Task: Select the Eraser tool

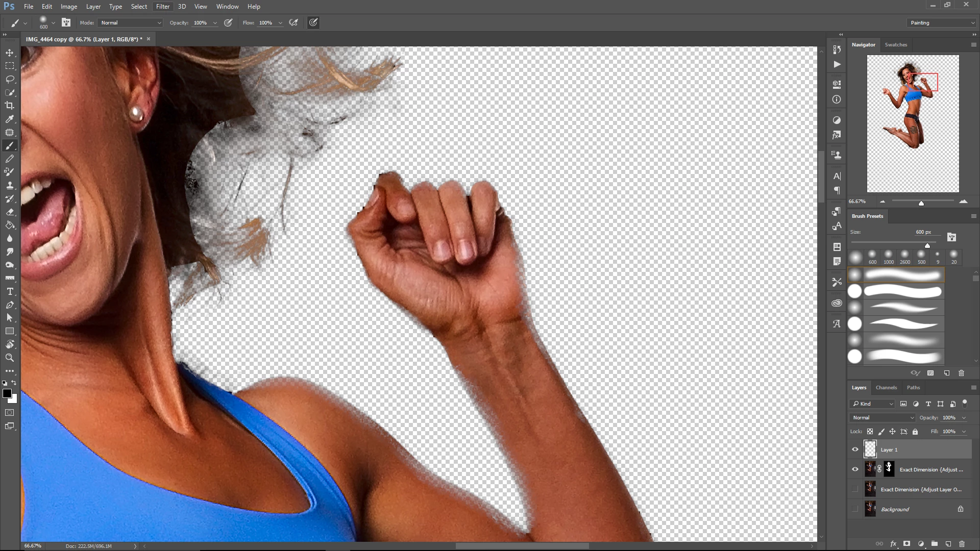Action: tap(10, 212)
